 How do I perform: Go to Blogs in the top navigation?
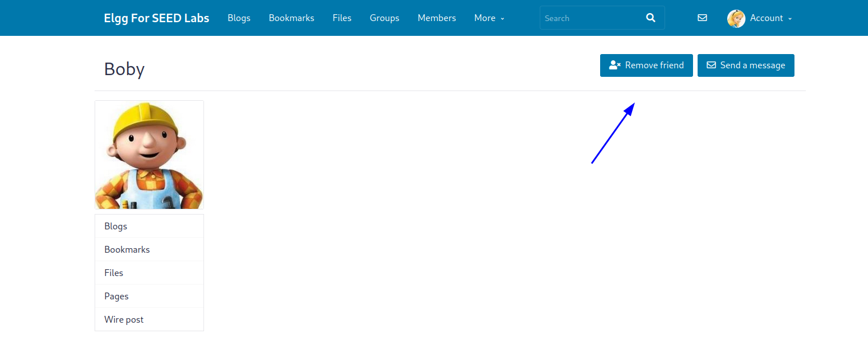[239, 18]
